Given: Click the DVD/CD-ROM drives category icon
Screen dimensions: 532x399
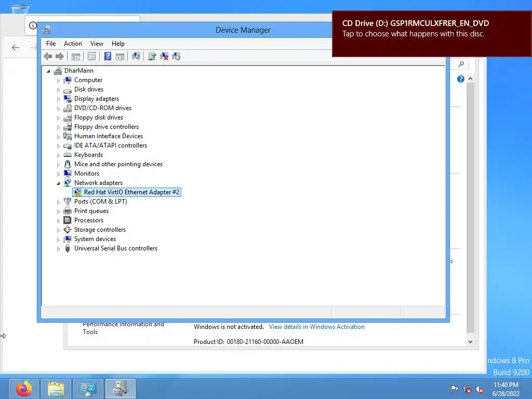Looking at the screenshot, I should [x=68, y=108].
